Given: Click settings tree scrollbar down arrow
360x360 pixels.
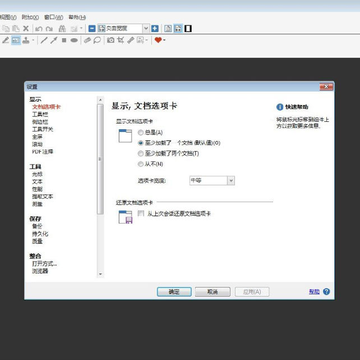Looking at the screenshot, I should (x=100, y=274).
